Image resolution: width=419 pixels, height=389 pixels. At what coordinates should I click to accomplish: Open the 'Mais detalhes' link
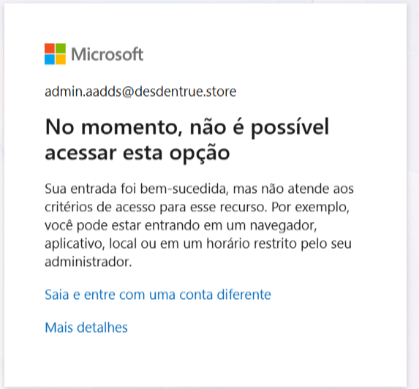(x=86, y=327)
